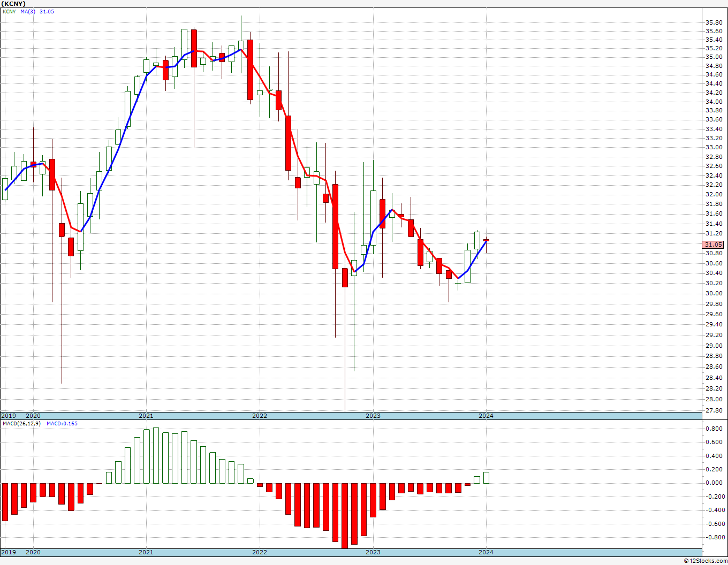The image size is (728, 565).
Task: Click 34.60 on the price axis
Action: coord(714,75)
